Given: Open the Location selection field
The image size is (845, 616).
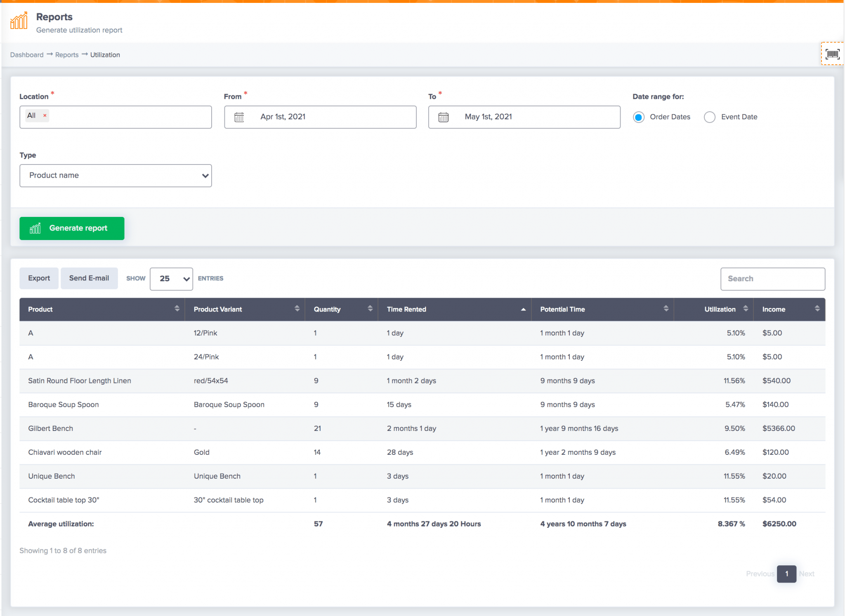Looking at the screenshot, I should pyautogui.click(x=124, y=117).
